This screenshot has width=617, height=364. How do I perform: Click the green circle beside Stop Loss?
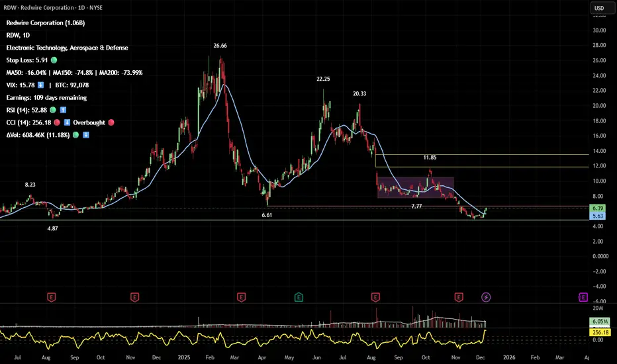pyautogui.click(x=54, y=60)
